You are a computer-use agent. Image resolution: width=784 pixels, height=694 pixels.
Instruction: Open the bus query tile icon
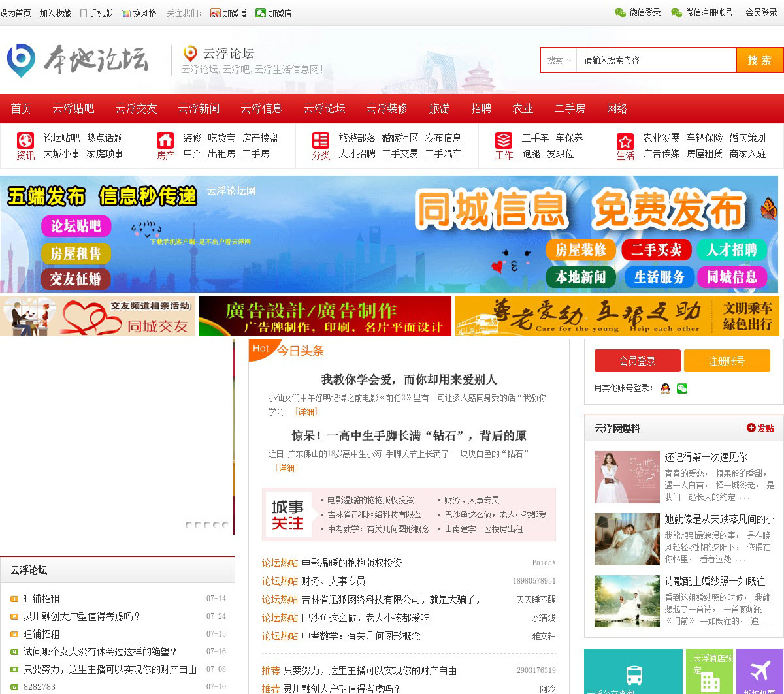633,674
